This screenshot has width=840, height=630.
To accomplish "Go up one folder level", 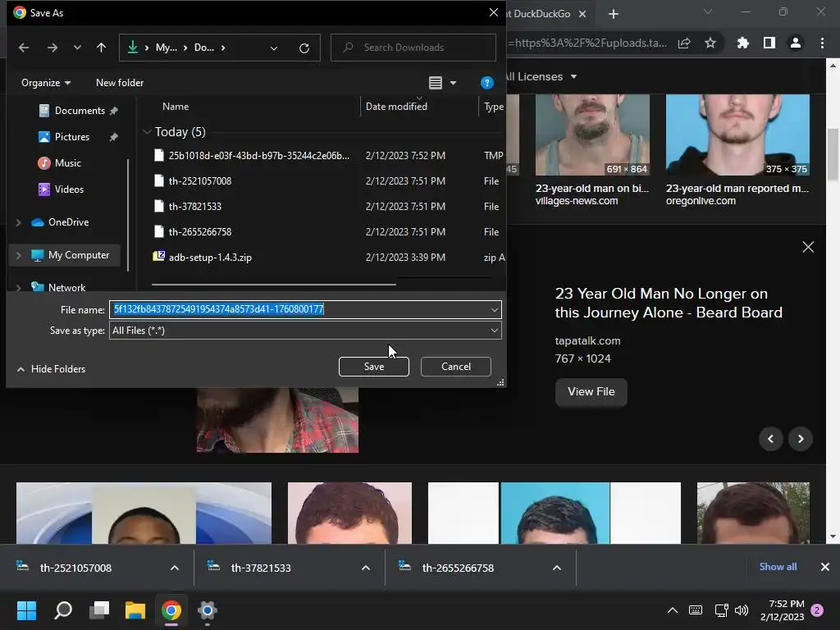I will click(101, 48).
